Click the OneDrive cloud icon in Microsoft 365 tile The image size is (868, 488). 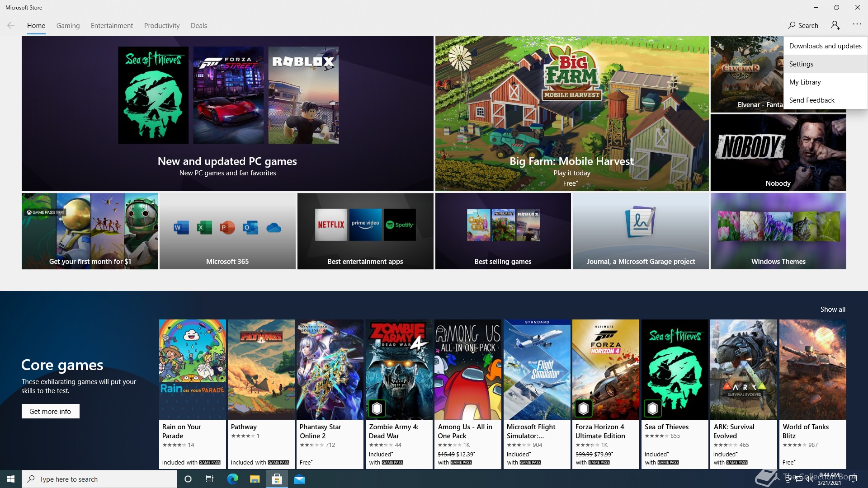[274, 228]
